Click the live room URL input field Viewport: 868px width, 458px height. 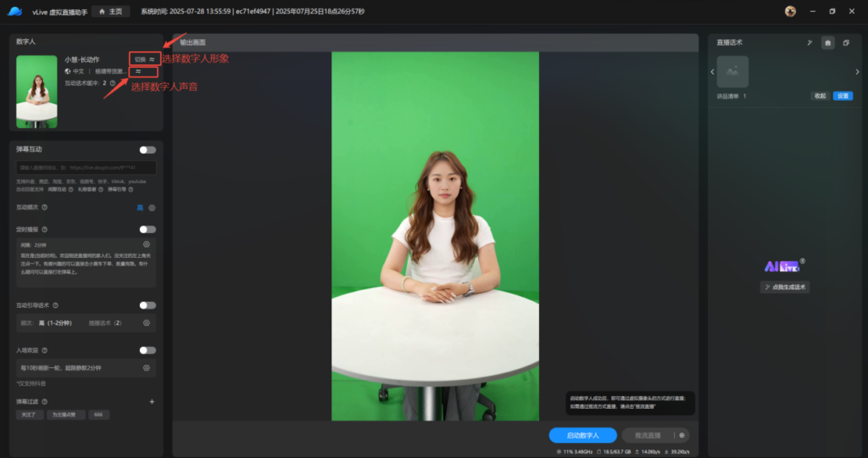pyautogui.click(x=86, y=168)
